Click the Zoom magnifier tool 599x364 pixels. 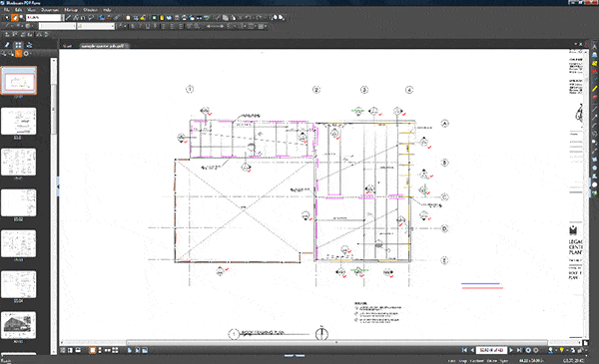pos(22,18)
